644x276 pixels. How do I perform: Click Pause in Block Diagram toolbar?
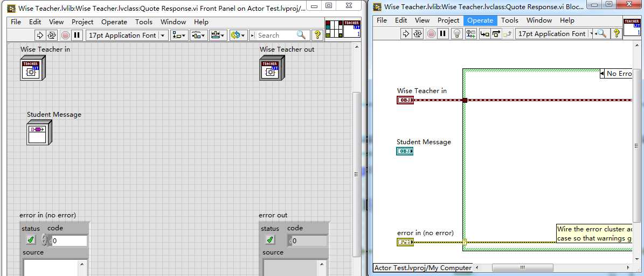[442, 34]
